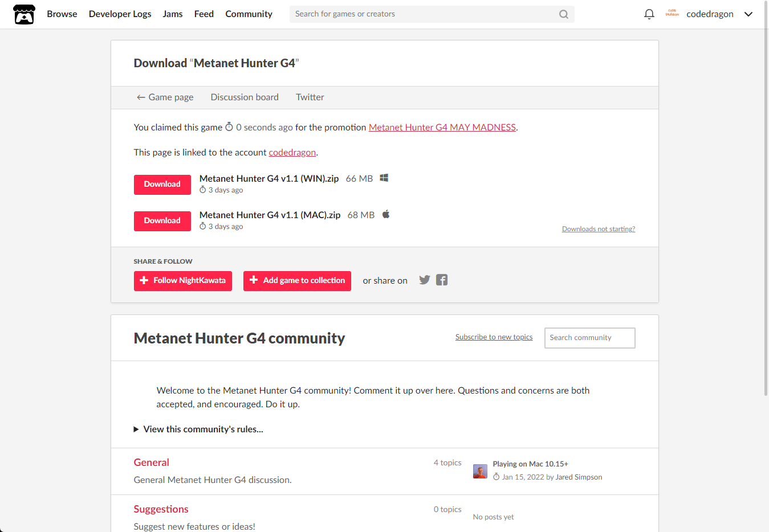Click the 4 topics count
The image size is (769, 532).
[x=447, y=463]
